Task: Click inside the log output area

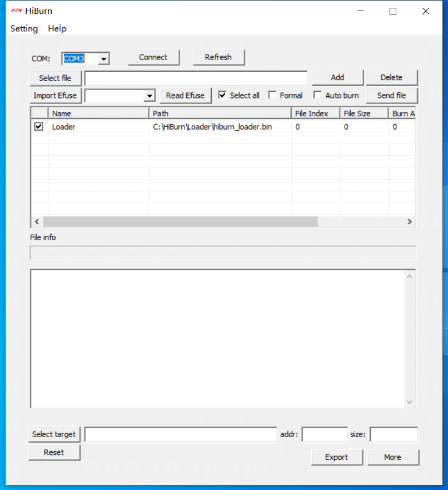Action: (217, 338)
